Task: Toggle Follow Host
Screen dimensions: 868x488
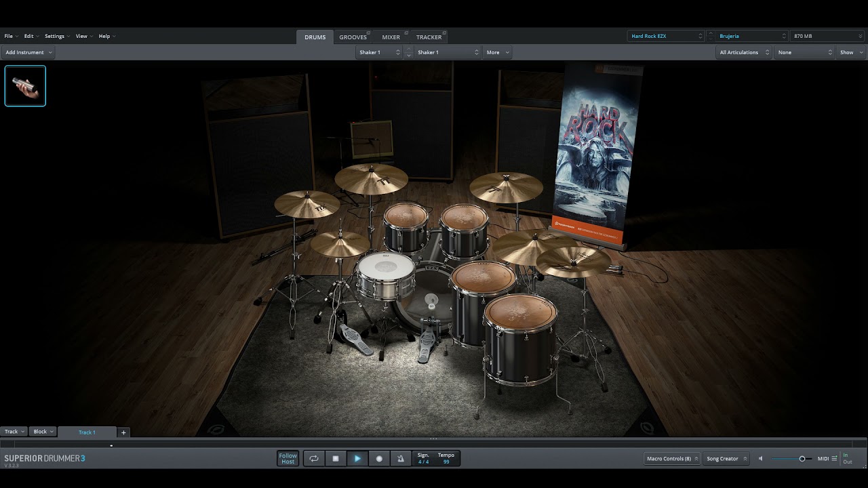Action: (x=288, y=459)
